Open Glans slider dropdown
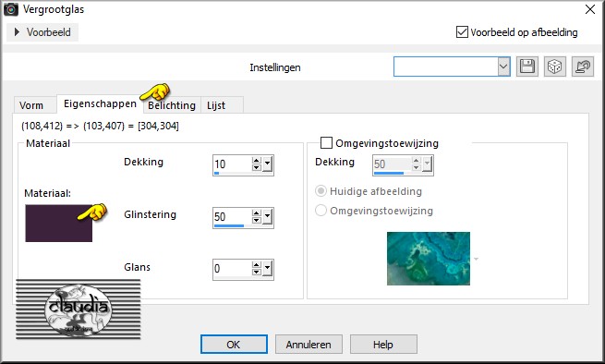This screenshot has height=364, width=605. click(x=268, y=269)
